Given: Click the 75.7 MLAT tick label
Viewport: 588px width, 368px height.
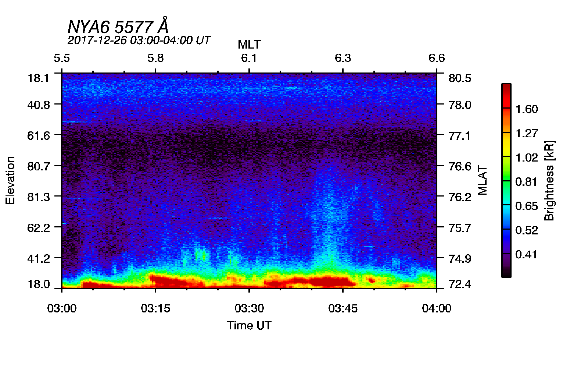Looking at the screenshot, I should (460, 228).
